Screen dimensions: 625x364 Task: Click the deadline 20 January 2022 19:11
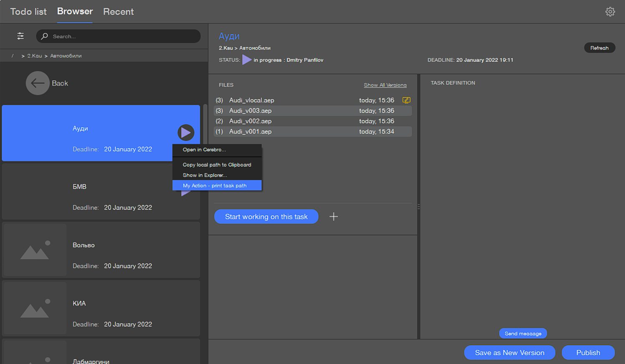(485, 60)
